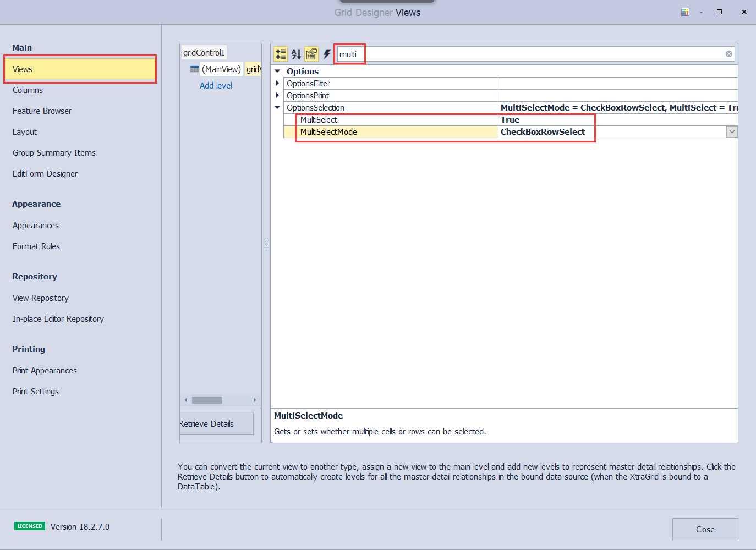Open the EditForm Designer page
Viewport: 756px width, 550px height.
pyautogui.click(x=45, y=174)
